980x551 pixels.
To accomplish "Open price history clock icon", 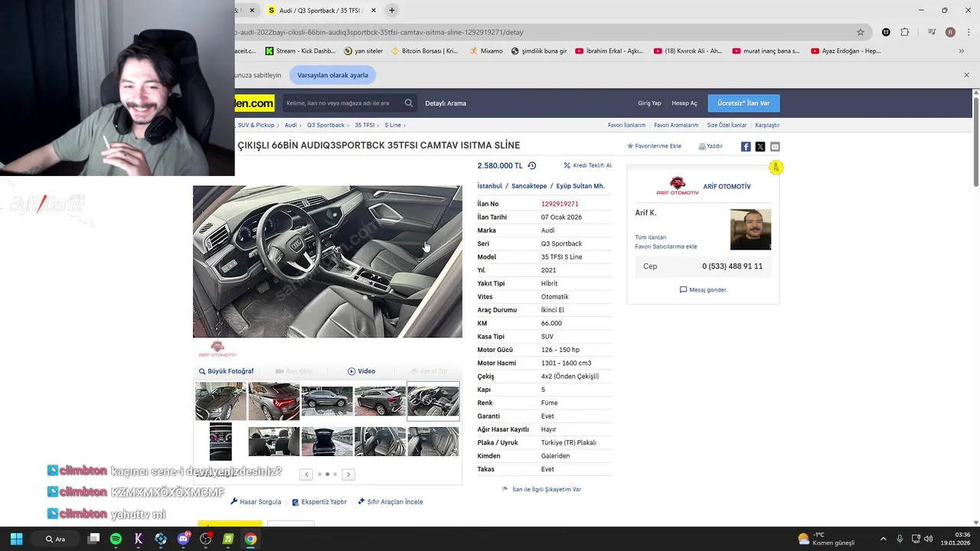I will pyautogui.click(x=531, y=165).
